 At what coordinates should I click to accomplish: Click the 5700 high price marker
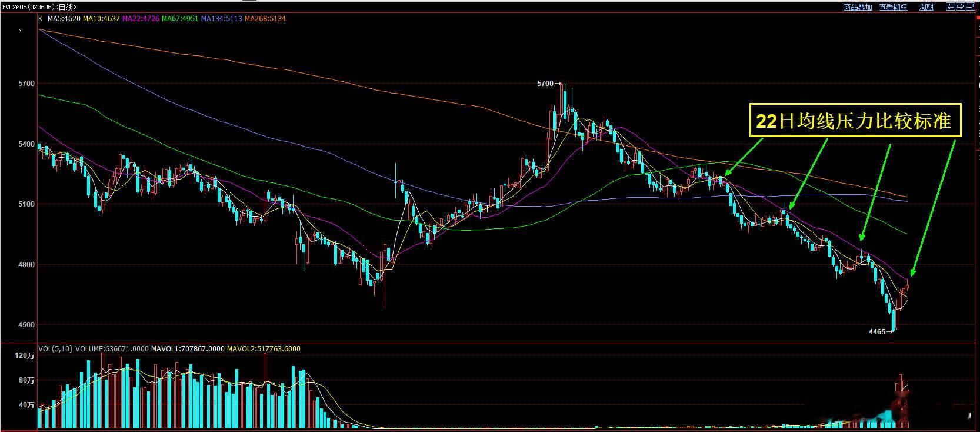click(545, 84)
